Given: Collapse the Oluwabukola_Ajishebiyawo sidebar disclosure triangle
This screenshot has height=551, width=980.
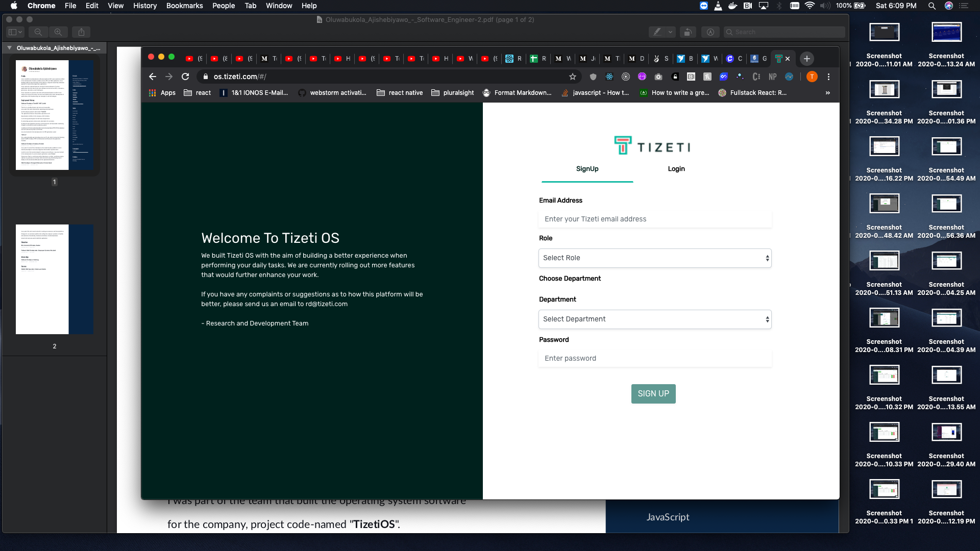Looking at the screenshot, I should tap(9, 48).
